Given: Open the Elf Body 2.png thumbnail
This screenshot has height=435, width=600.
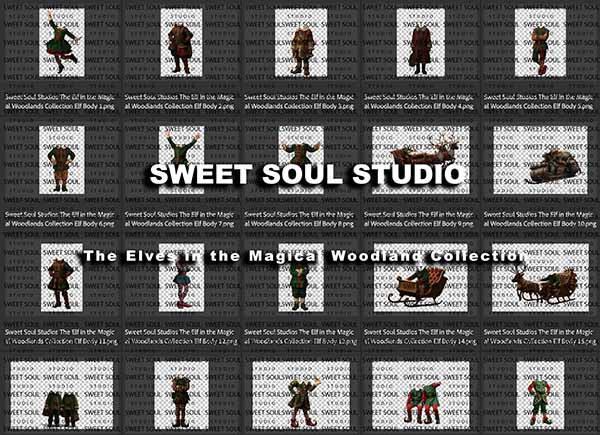Looking at the screenshot, I should 181,42.
